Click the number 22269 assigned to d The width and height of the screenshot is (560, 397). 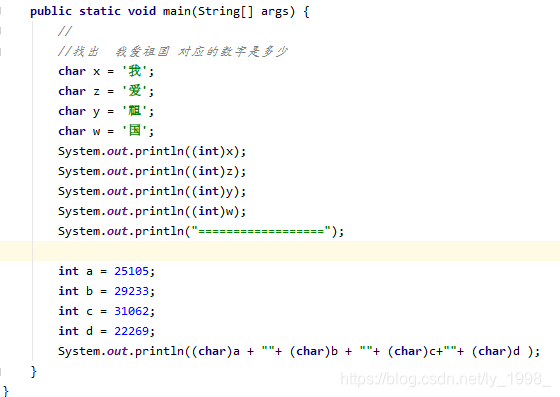(131, 331)
